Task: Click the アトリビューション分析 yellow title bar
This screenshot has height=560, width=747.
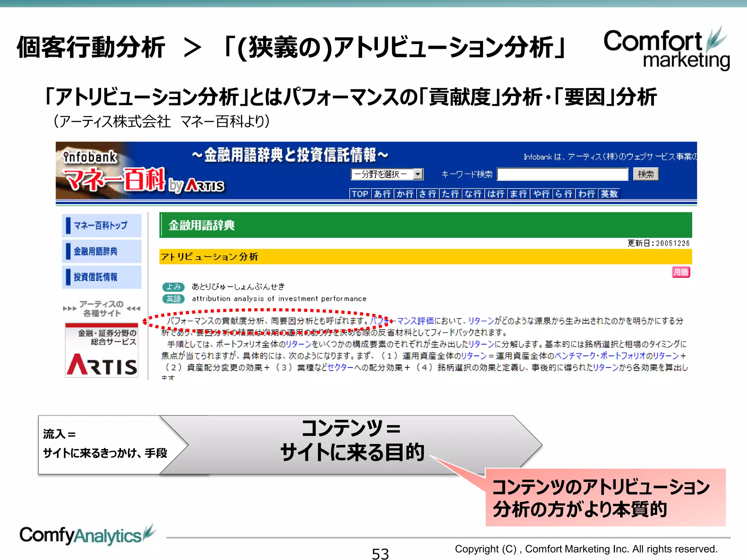Action: coord(426,257)
